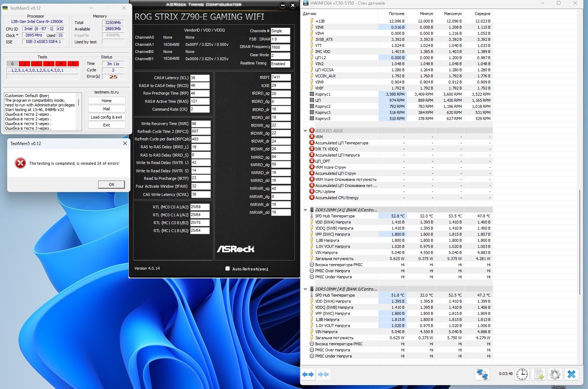Image resolution: width=588 pixels, height=389 pixels.
Task: Click the status circle icon next to first PMIC Over Напруга
Action: click(312, 271)
